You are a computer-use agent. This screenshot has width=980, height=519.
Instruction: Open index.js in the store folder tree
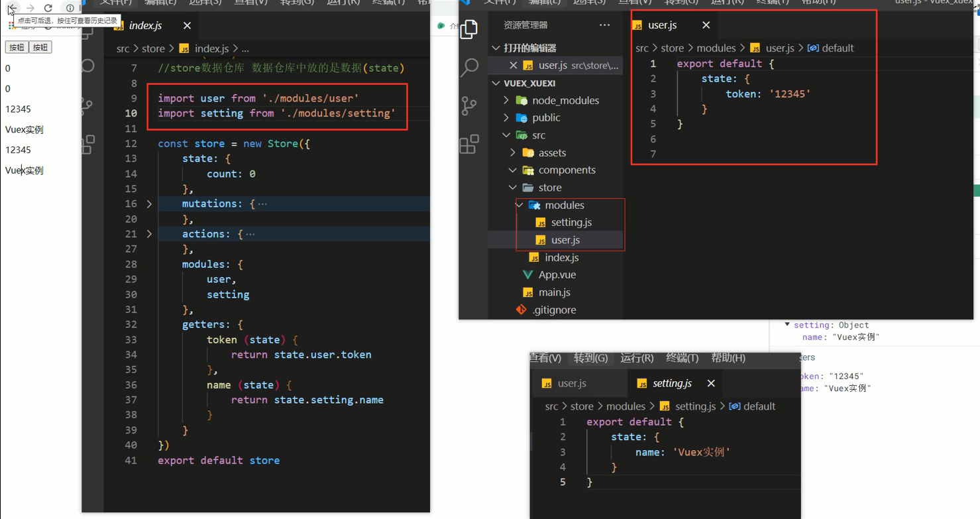pyautogui.click(x=561, y=257)
